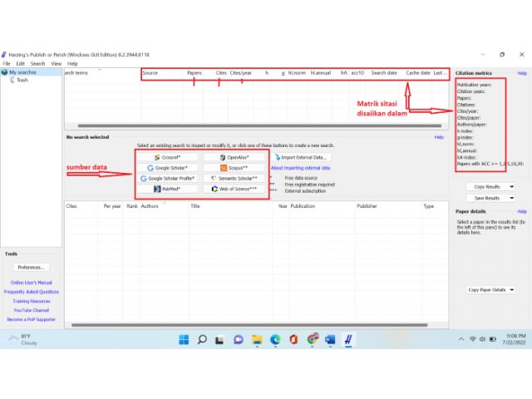Screen dimensions: 532x399
Task: Select the Trash folder
Action: (x=22, y=80)
